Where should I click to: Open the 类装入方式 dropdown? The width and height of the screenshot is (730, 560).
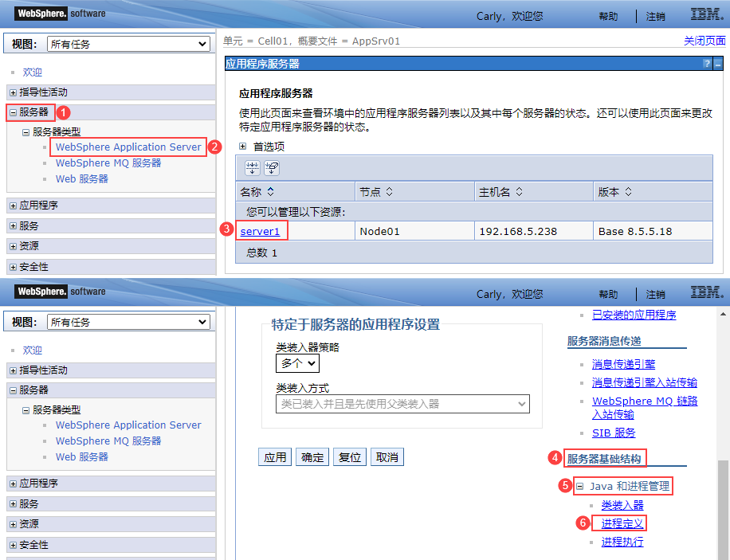(402, 404)
